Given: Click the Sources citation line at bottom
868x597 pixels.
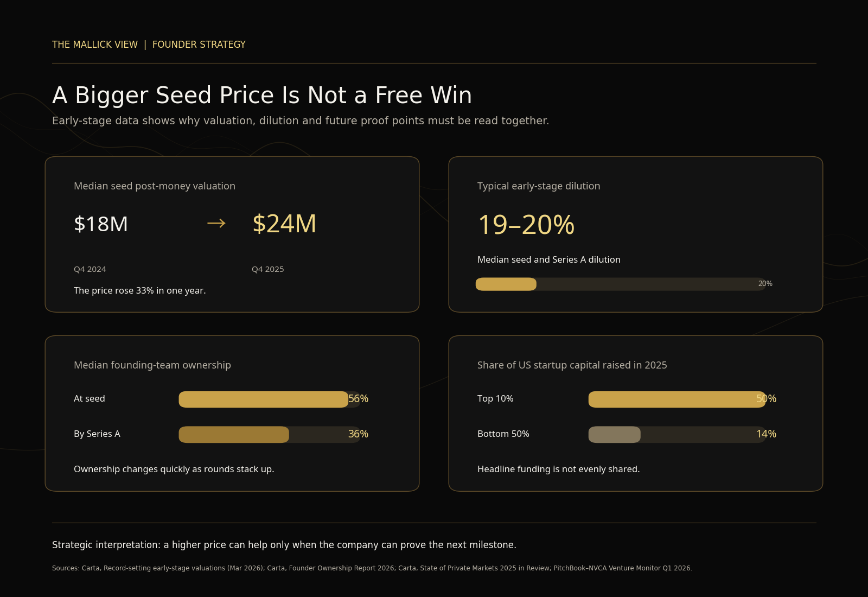Looking at the screenshot, I should 372,568.
